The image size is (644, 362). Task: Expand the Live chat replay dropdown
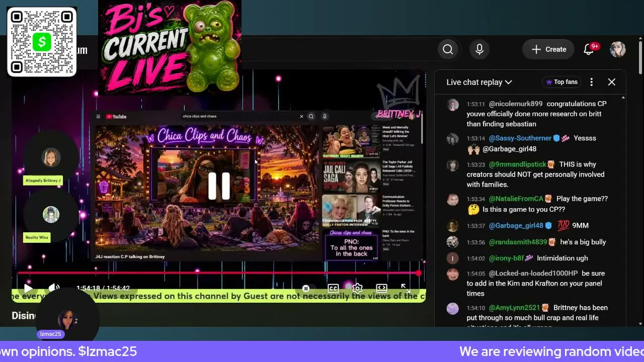tap(479, 82)
